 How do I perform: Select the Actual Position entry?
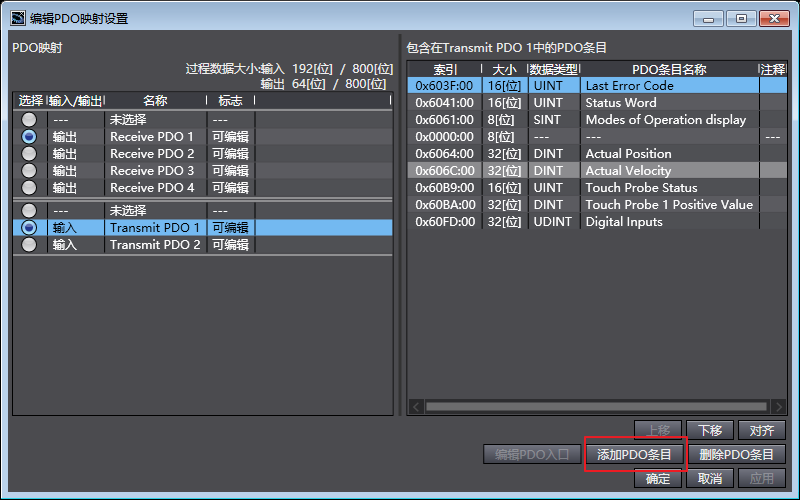click(597, 154)
